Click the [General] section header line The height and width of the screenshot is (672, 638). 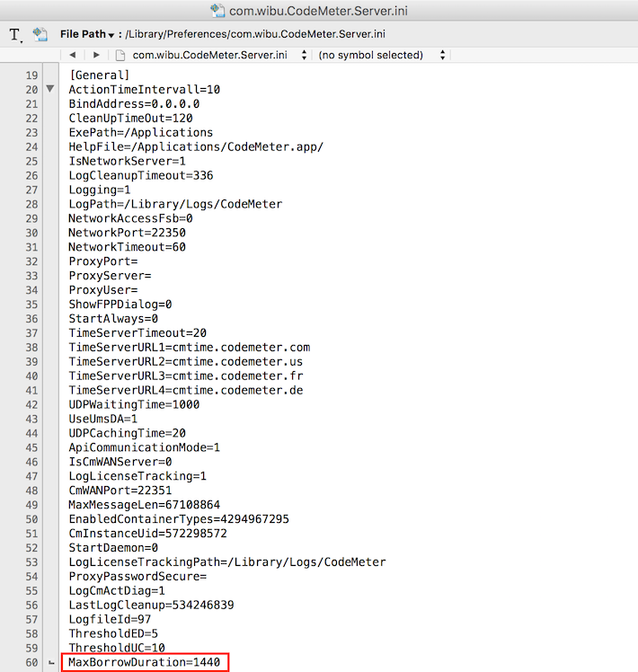[x=99, y=75]
